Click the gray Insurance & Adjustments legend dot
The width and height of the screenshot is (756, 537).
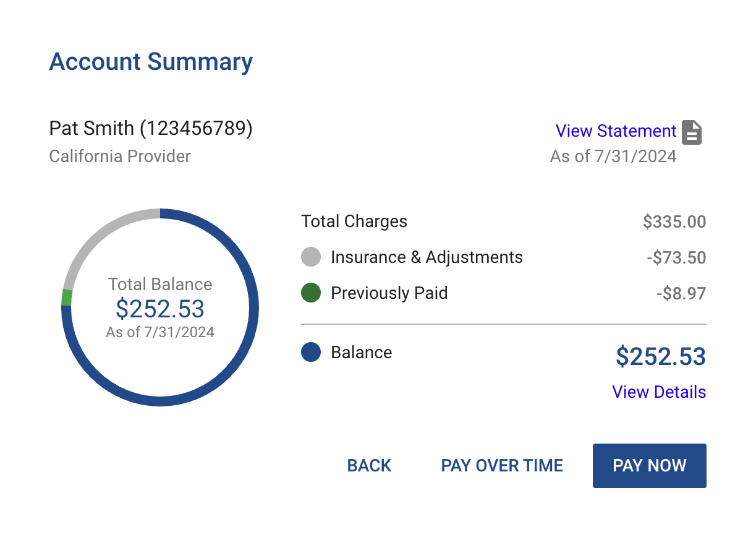[x=310, y=257]
